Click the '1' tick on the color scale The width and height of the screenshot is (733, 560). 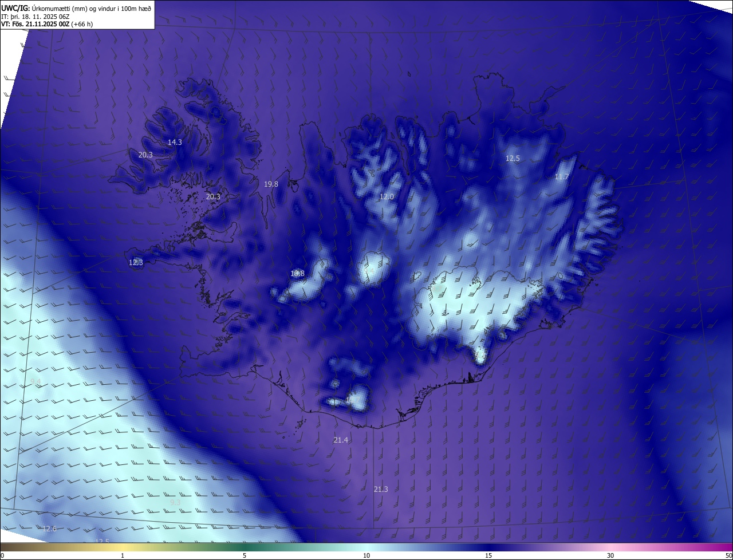tap(123, 555)
